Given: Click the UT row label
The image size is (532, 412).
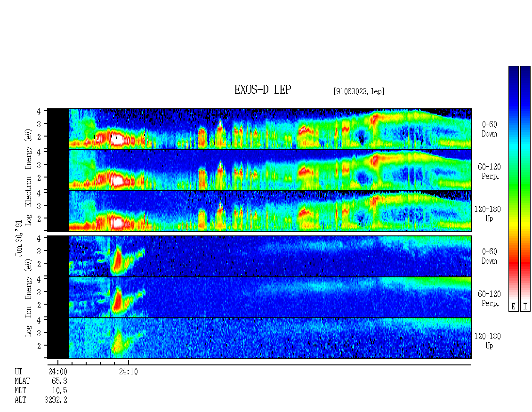Looking at the screenshot, I should (x=18, y=372).
